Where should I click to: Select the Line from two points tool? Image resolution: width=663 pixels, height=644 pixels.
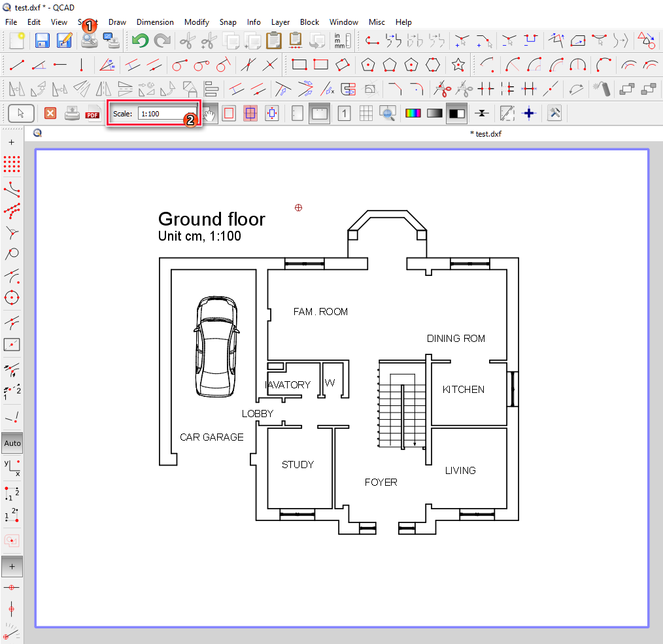click(x=17, y=65)
